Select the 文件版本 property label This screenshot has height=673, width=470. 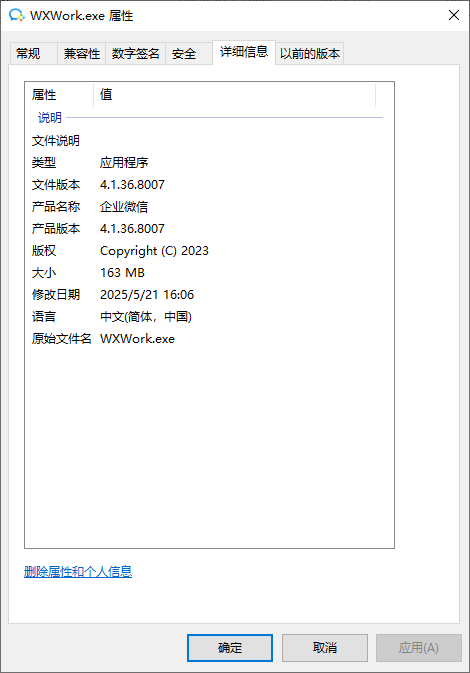click(x=56, y=185)
